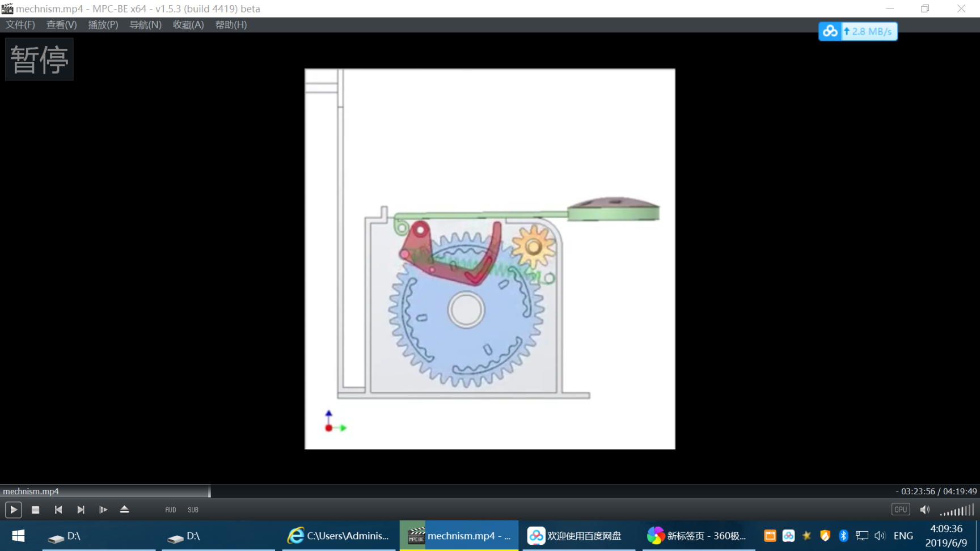Switch to the 欢迎使用百度网盘 taskbar window

pos(579,536)
